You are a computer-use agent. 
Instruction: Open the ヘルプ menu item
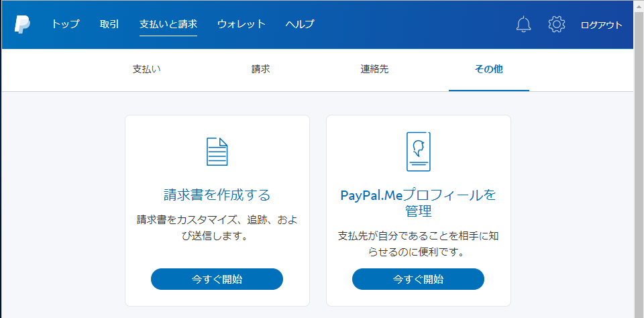point(300,24)
